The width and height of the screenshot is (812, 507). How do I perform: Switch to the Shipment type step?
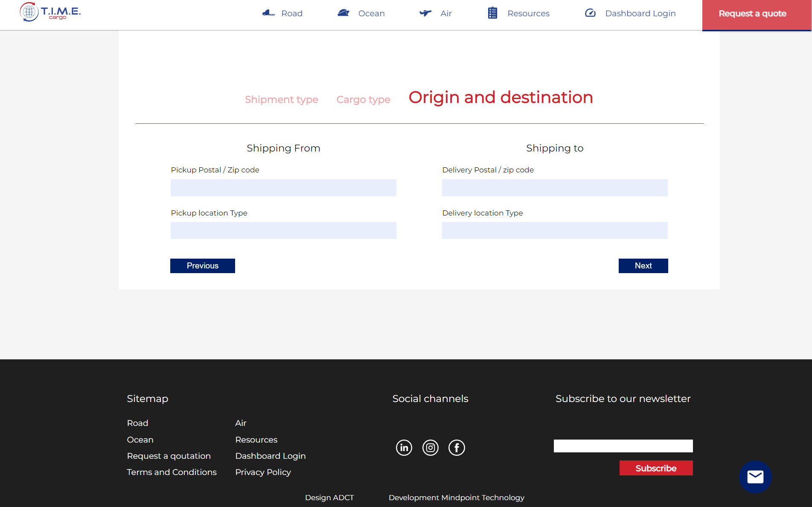coord(281,99)
